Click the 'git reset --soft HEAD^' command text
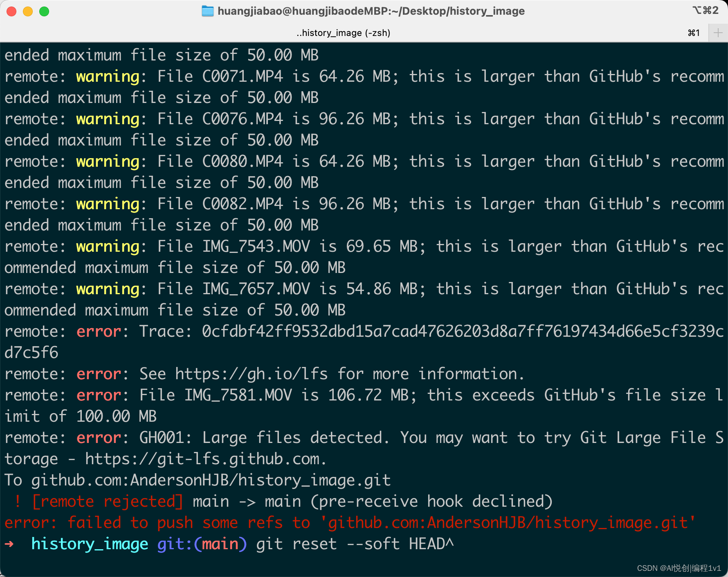 click(x=355, y=544)
